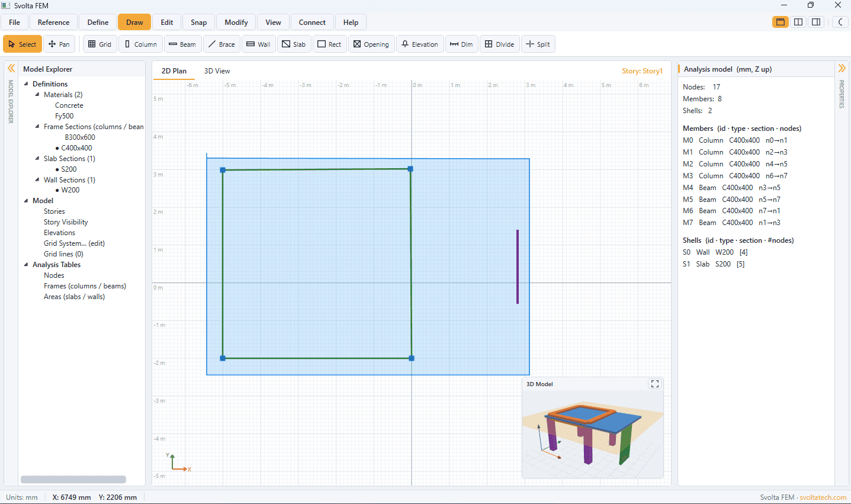Open the Define menu
This screenshot has height=504, width=851.
point(98,23)
